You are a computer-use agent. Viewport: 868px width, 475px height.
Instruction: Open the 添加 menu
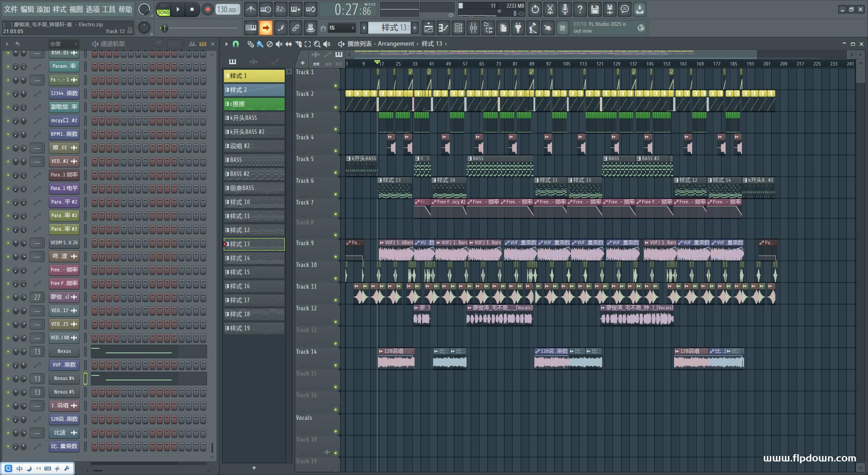point(43,9)
